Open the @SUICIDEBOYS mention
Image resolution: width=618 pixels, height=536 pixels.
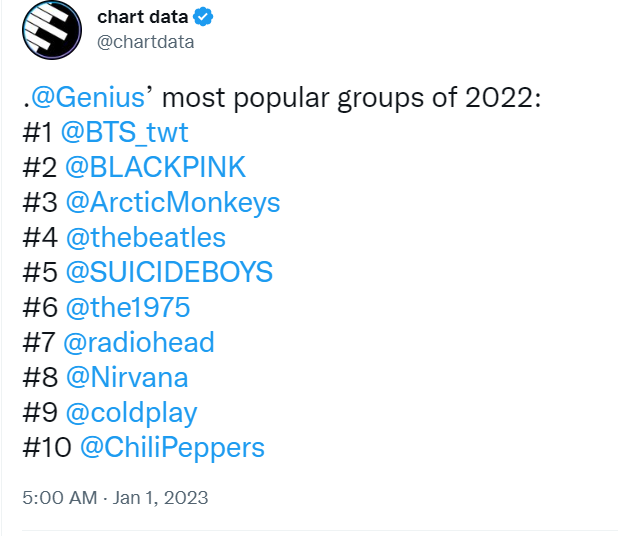tap(169, 272)
